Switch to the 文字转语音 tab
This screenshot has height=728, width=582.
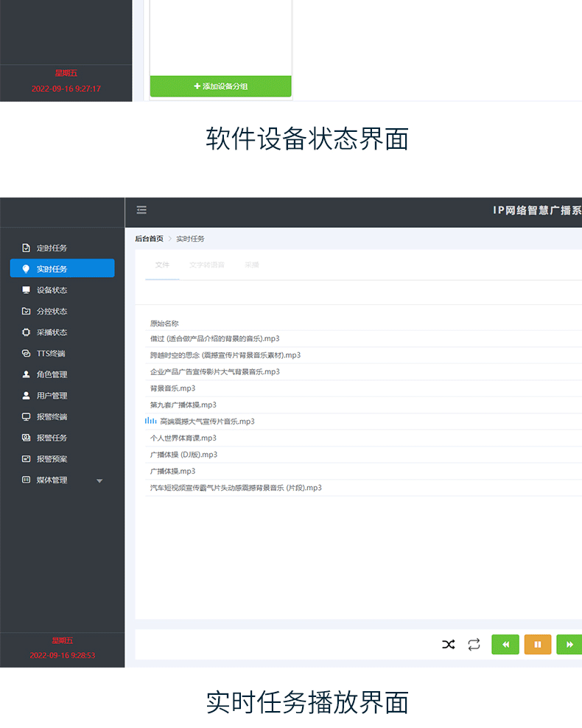(206, 265)
